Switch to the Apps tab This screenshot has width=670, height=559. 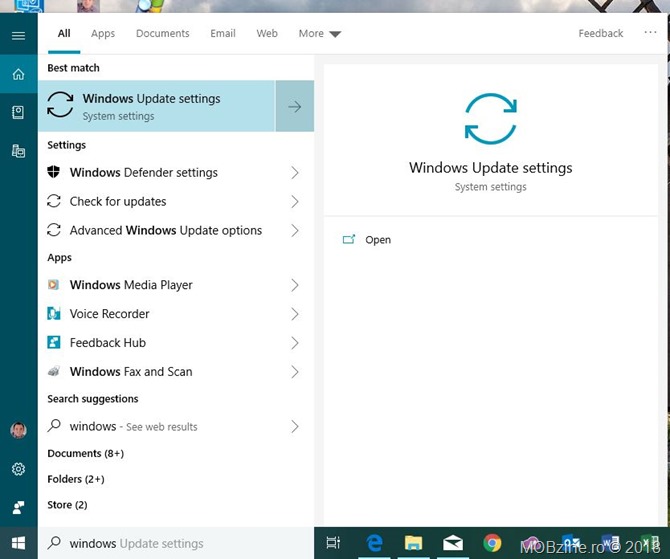click(103, 33)
